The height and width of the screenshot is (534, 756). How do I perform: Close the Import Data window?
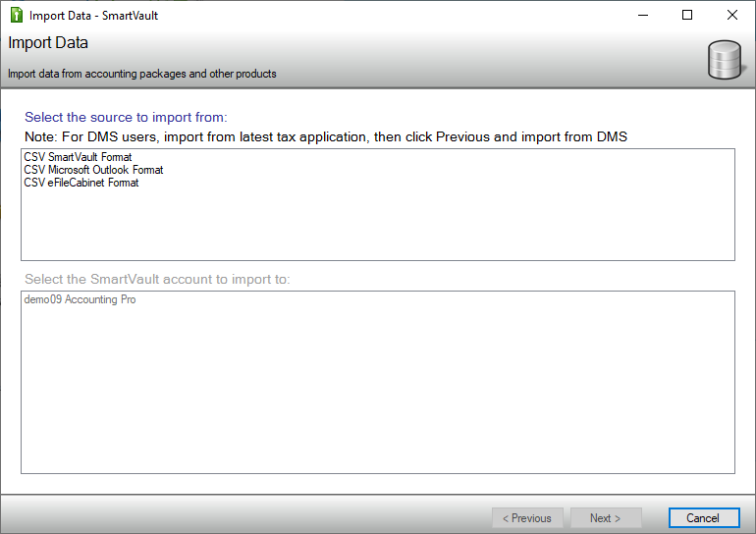(731, 15)
